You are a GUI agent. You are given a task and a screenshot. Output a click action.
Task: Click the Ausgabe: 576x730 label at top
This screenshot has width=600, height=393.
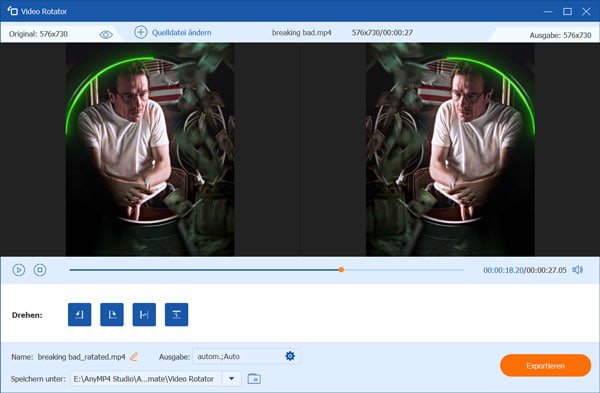[560, 35]
